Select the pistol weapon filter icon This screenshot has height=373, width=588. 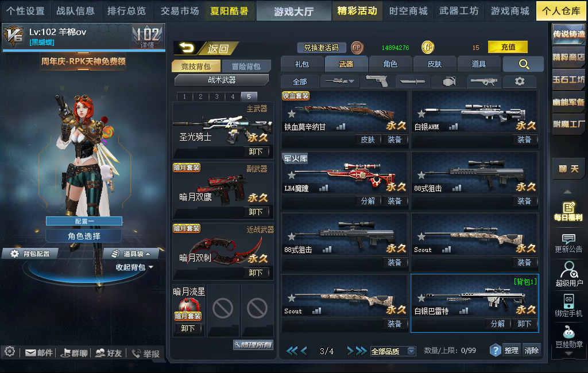377,81
